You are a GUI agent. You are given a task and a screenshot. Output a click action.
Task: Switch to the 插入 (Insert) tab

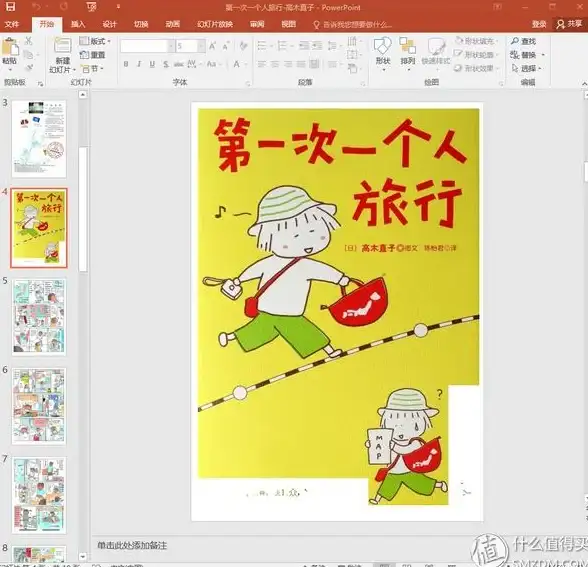point(78,24)
